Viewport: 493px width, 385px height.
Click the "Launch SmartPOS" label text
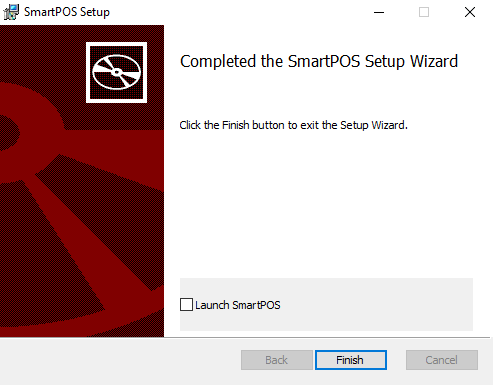(x=238, y=305)
